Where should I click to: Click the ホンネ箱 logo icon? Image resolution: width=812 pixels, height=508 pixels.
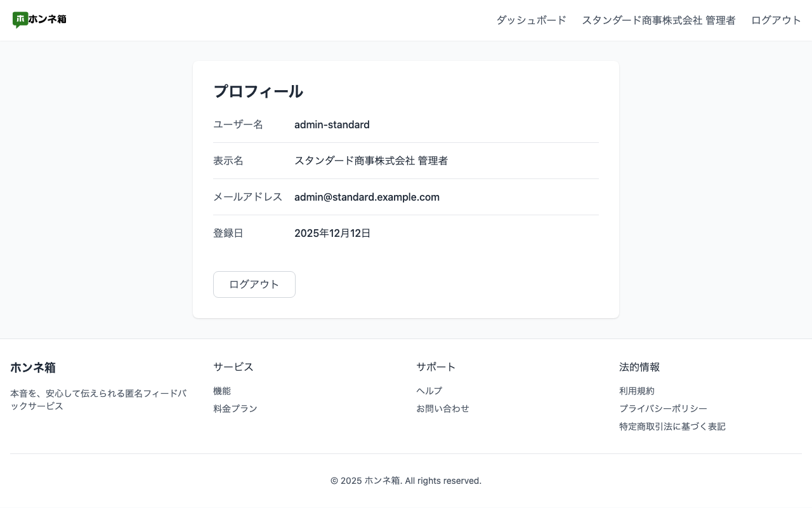(x=20, y=20)
